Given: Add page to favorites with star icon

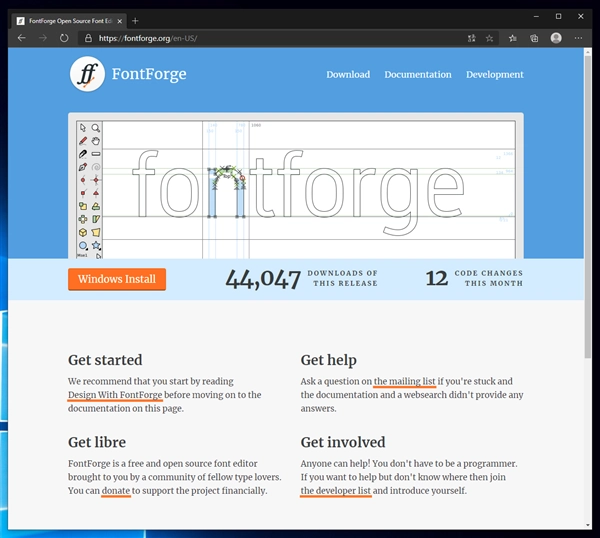Looking at the screenshot, I should click(489, 38).
